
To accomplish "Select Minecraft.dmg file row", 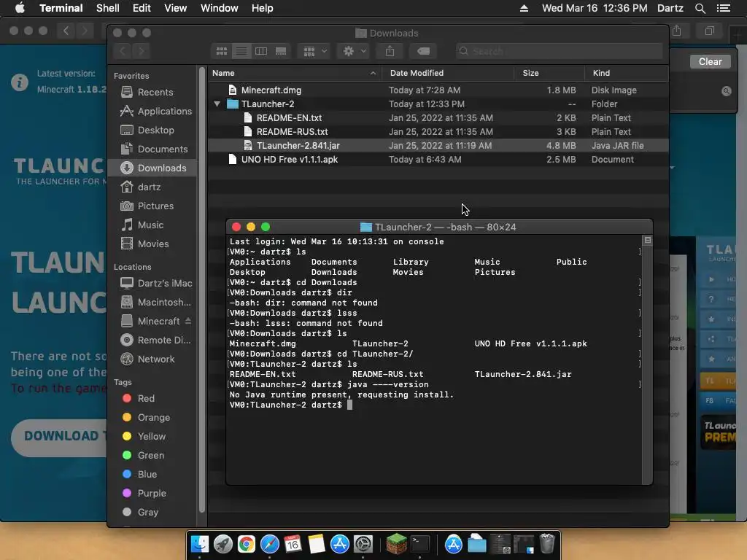I will [x=438, y=90].
